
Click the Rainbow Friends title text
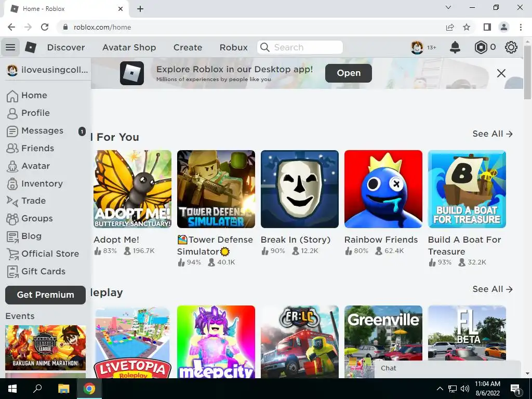pyautogui.click(x=381, y=240)
